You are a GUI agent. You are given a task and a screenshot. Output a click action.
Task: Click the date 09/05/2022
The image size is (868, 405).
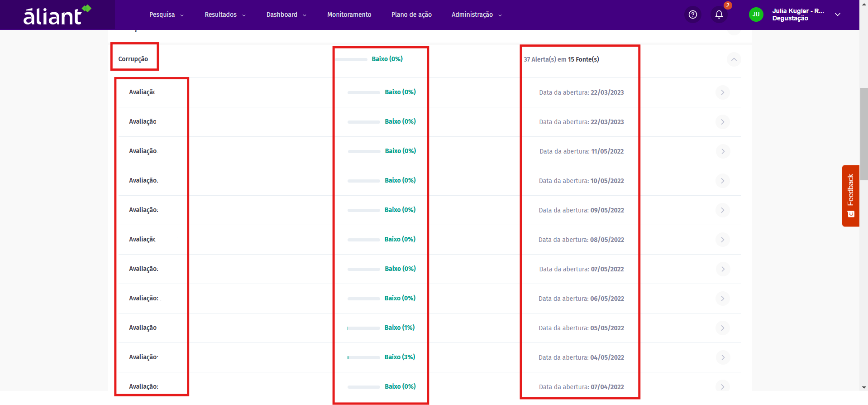click(x=607, y=210)
